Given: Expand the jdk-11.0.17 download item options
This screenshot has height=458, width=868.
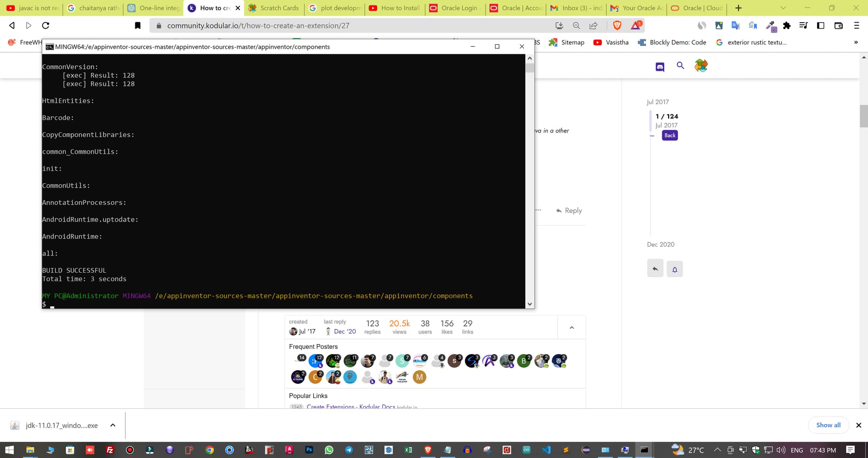Looking at the screenshot, I should coord(112,425).
